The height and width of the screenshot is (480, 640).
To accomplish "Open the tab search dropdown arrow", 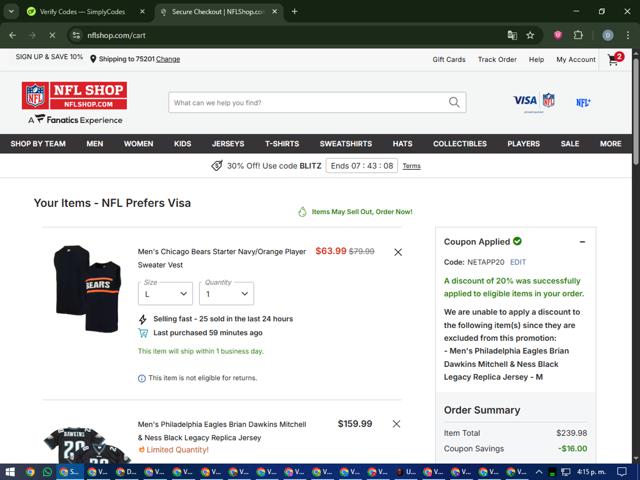I will (x=11, y=11).
